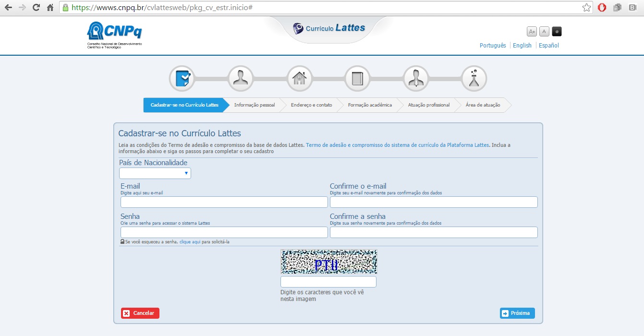Reload the page with the refresh icon

point(36,8)
